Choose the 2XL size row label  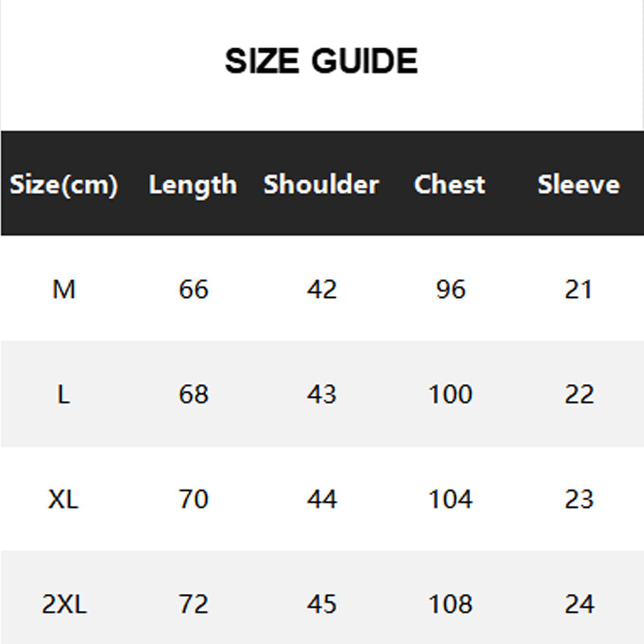[64, 605]
